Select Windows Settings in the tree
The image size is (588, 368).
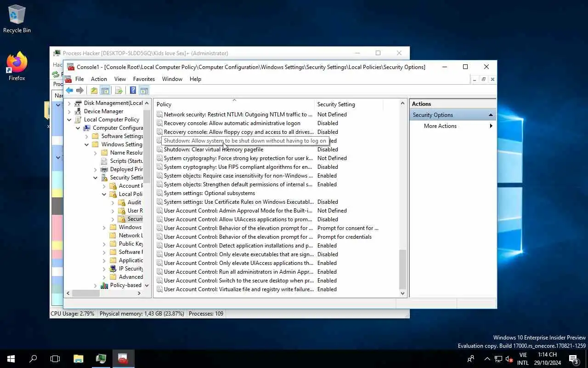tap(122, 144)
